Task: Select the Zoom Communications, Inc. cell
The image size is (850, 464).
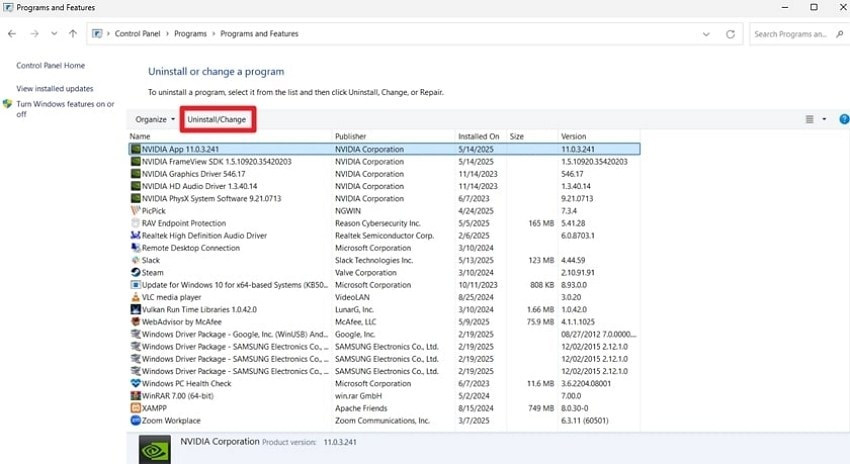Action: click(382, 421)
